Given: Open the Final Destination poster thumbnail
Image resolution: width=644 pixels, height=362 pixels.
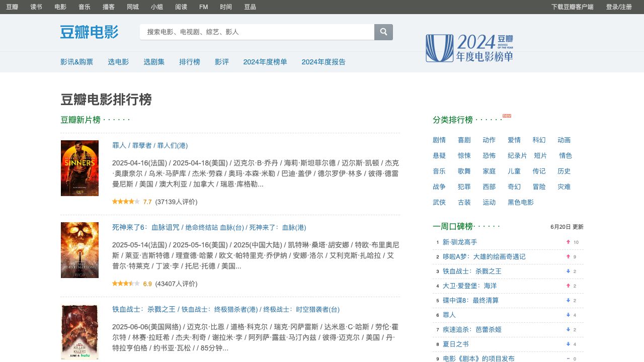Looking at the screenshot, I should [x=79, y=250].
